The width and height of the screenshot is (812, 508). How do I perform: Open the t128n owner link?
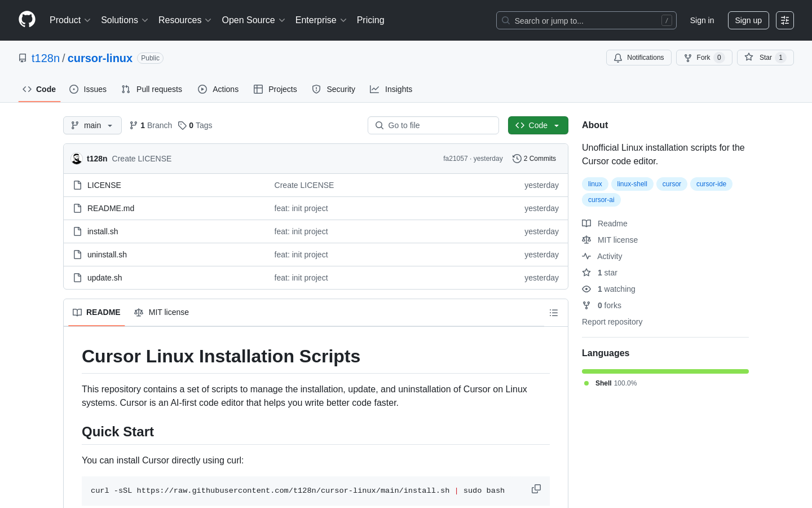(46, 58)
